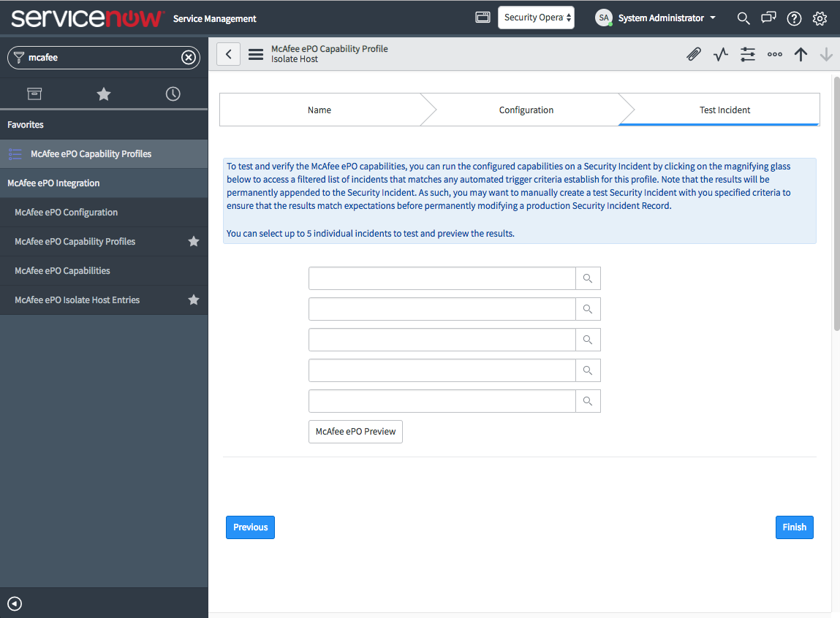The height and width of the screenshot is (618, 840).
Task: Open more options ellipsis
Action: point(775,54)
